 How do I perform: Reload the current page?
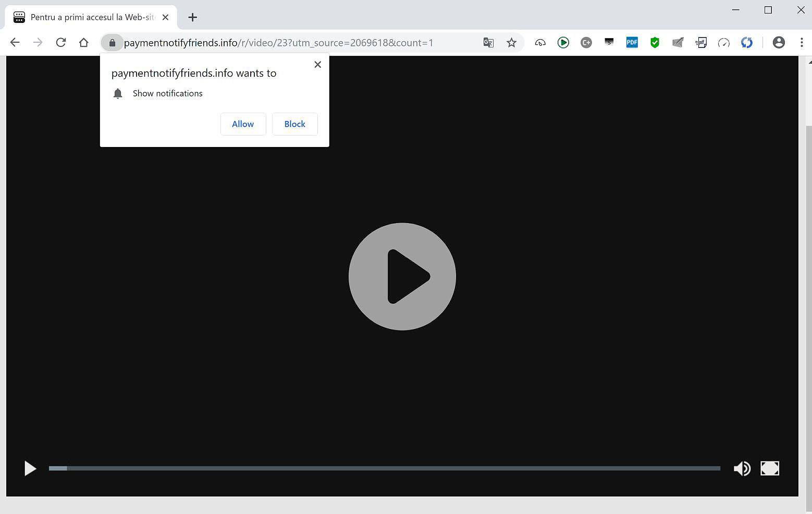pos(61,43)
